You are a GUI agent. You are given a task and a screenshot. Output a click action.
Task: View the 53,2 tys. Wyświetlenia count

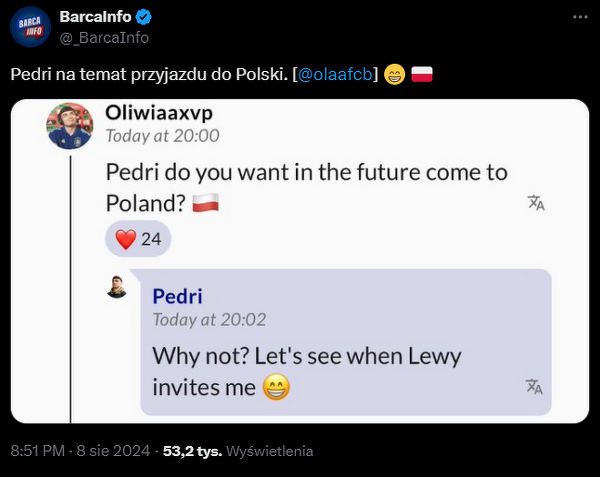tap(228, 451)
